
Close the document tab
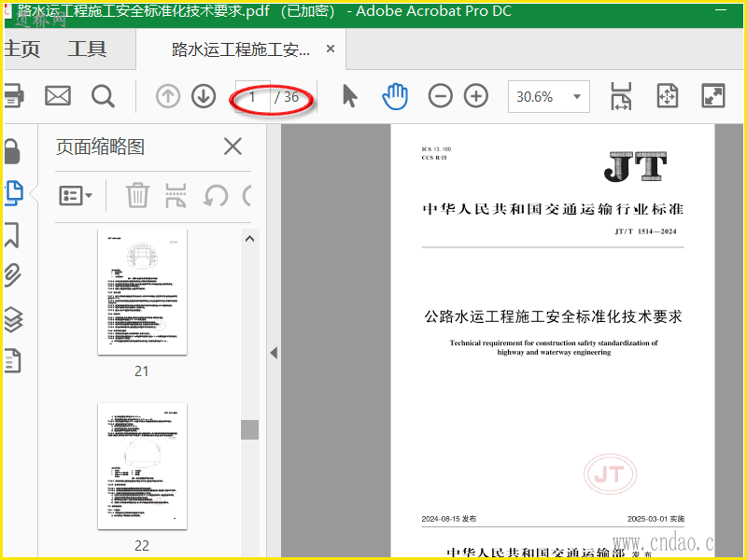pyautogui.click(x=331, y=49)
